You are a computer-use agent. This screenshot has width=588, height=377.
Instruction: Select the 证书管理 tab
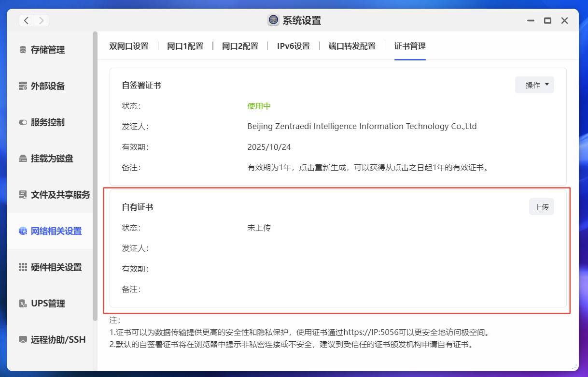[409, 46]
